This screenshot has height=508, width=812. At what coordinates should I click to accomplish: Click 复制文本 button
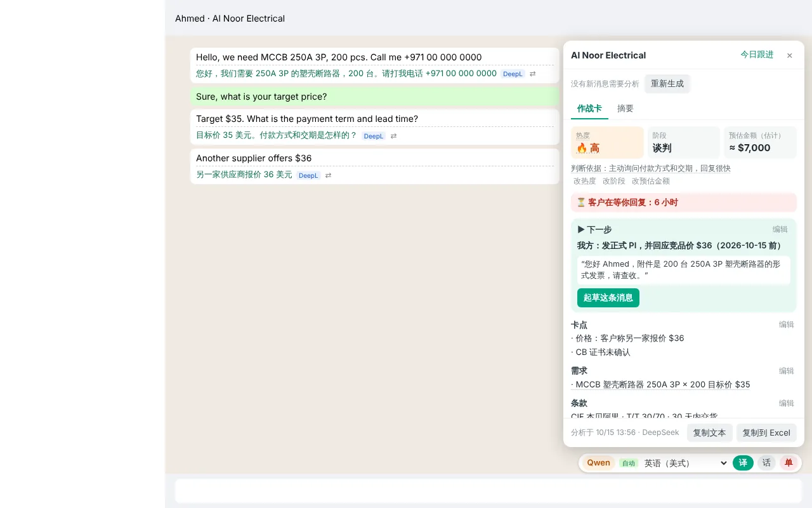[709, 433]
